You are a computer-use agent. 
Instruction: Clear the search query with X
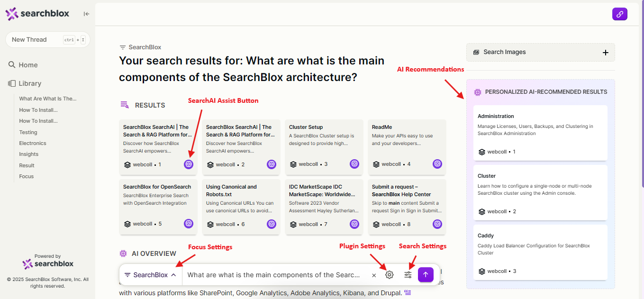[x=374, y=275]
